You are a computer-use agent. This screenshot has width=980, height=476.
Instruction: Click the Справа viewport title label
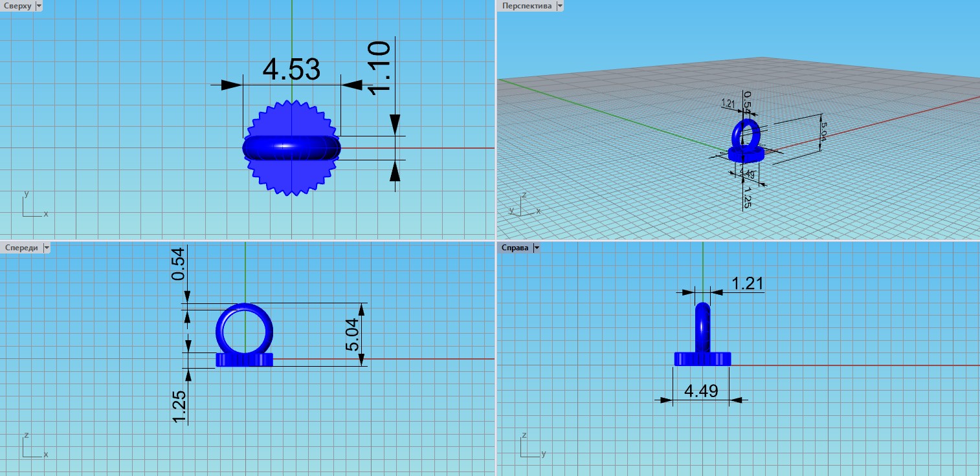[515, 248]
